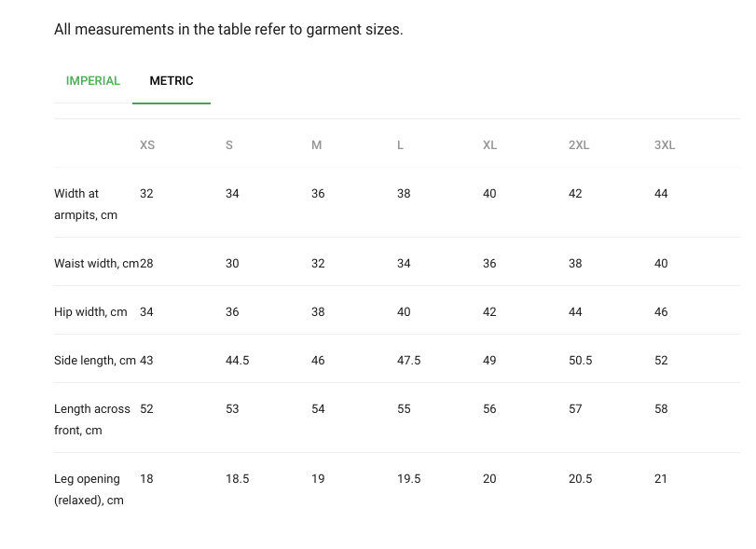
Task: Click the L size column header
Action: (401, 145)
